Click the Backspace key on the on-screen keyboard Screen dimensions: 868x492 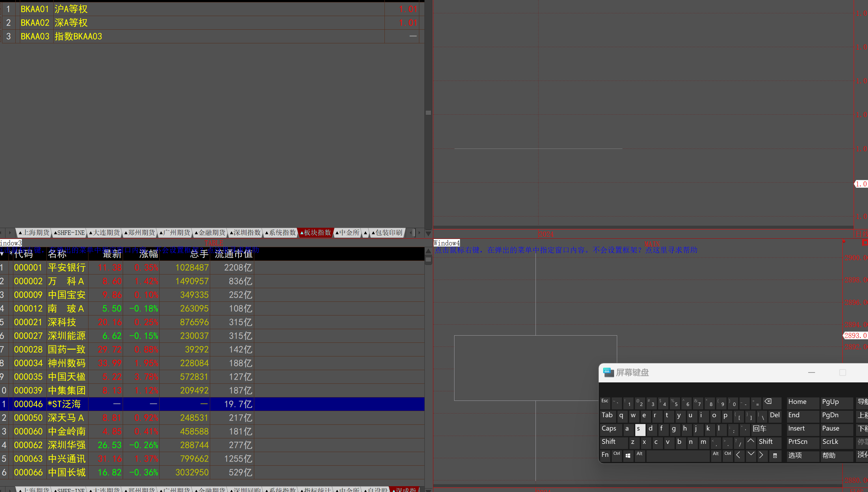(x=772, y=403)
